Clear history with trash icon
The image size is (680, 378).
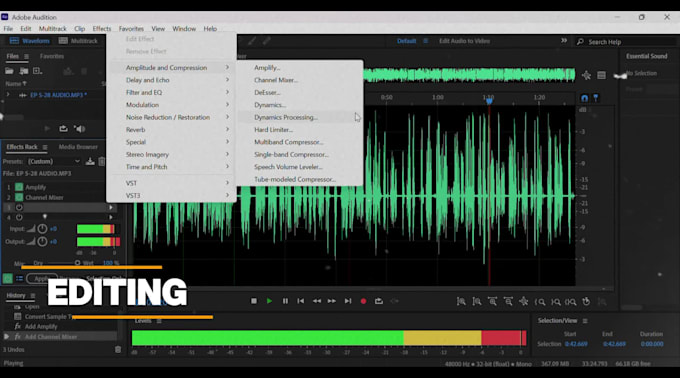(118, 349)
